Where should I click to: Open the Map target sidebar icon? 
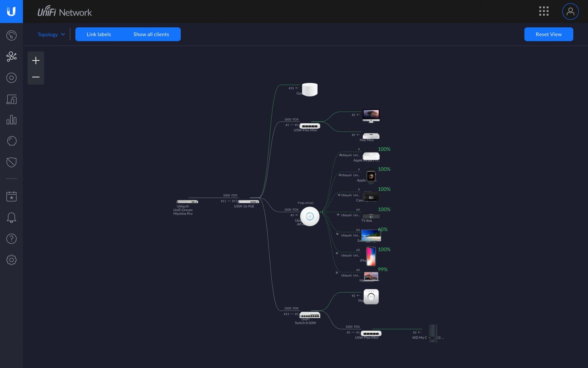point(11,78)
